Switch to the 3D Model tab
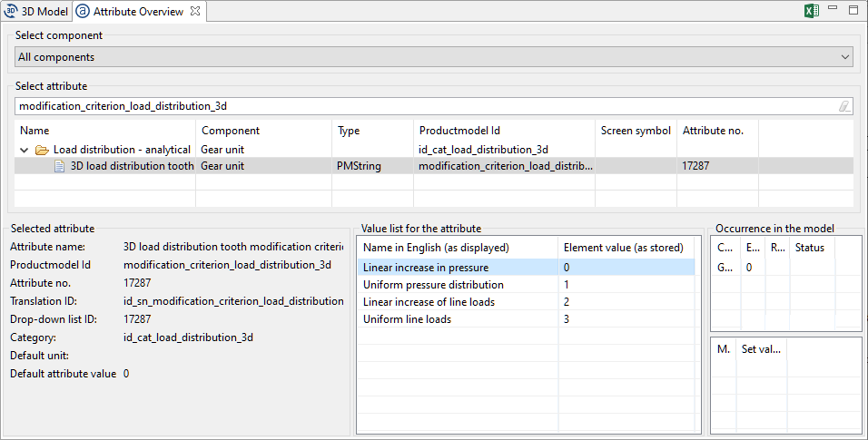This screenshot has height=440, width=868. [x=44, y=12]
